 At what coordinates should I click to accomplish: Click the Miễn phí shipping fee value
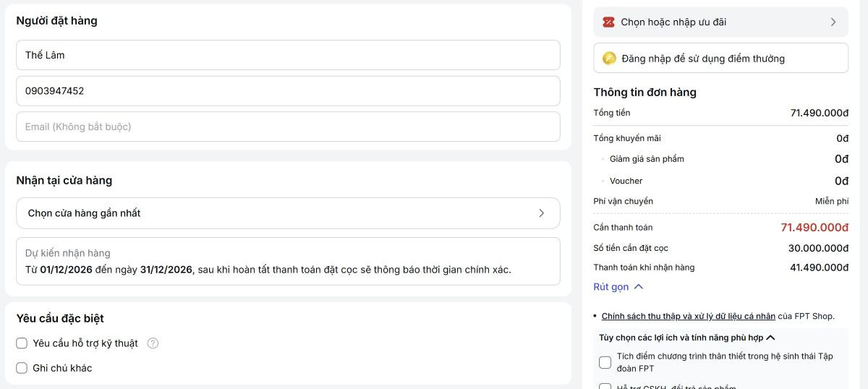832,202
